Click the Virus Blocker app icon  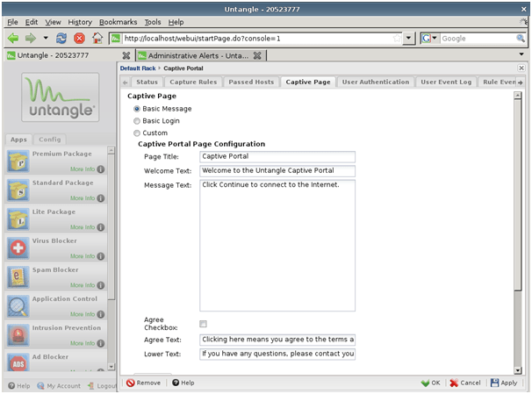click(x=19, y=247)
